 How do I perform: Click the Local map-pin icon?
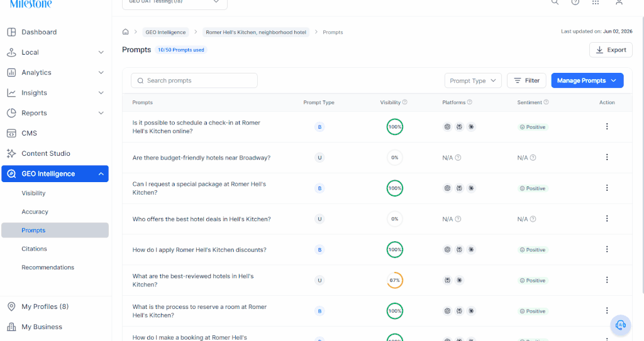pyautogui.click(x=11, y=52)
